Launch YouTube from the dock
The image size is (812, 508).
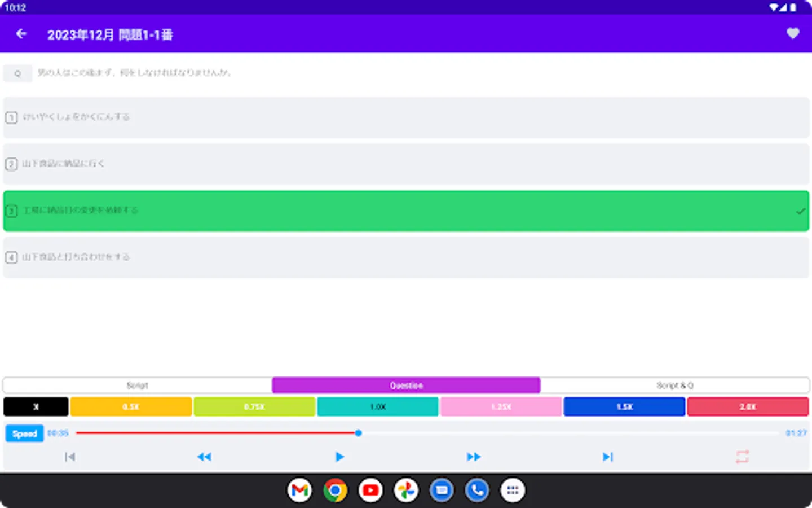[370, 490]
